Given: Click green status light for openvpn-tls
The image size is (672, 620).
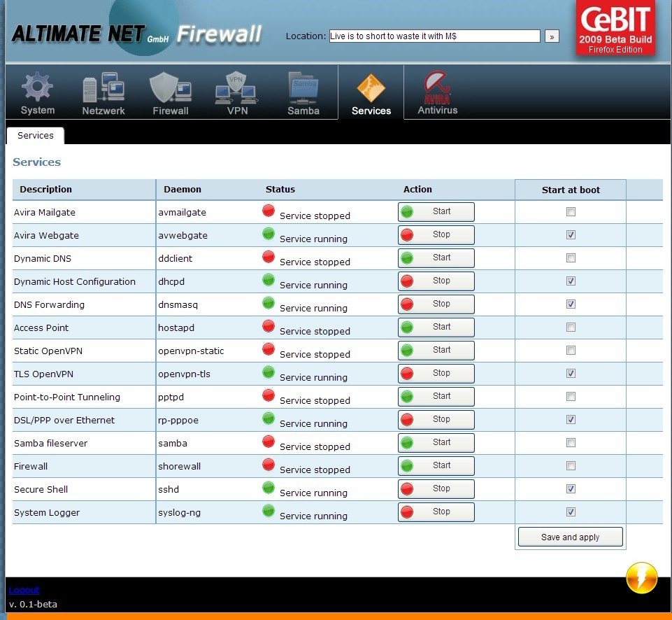Looking at the screenshot, I should (269, 372).
